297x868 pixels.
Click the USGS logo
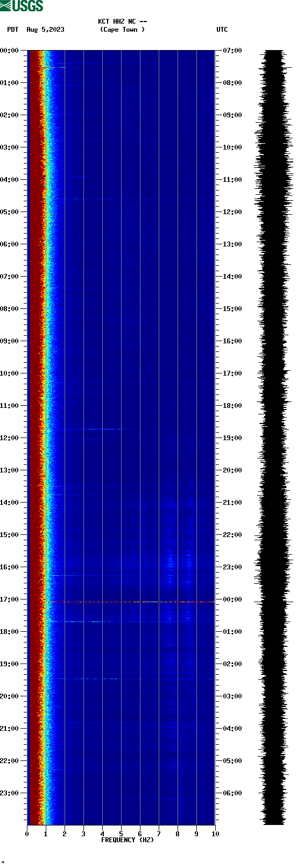22,6
